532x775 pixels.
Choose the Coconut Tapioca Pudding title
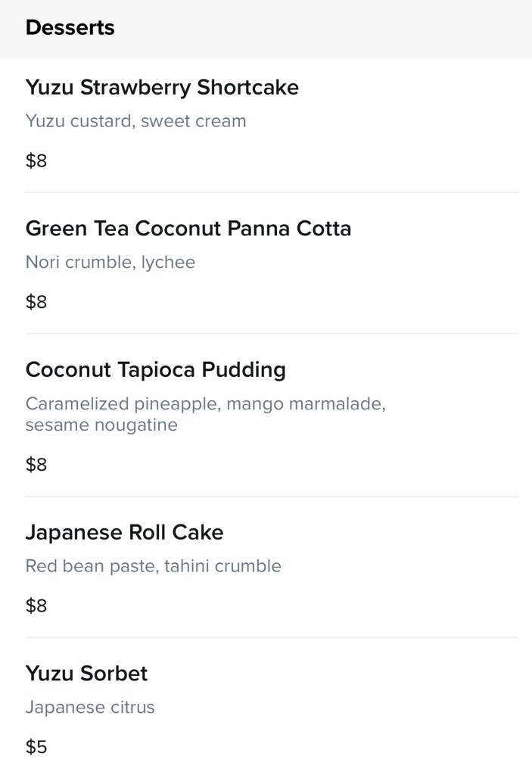[155, 370]
